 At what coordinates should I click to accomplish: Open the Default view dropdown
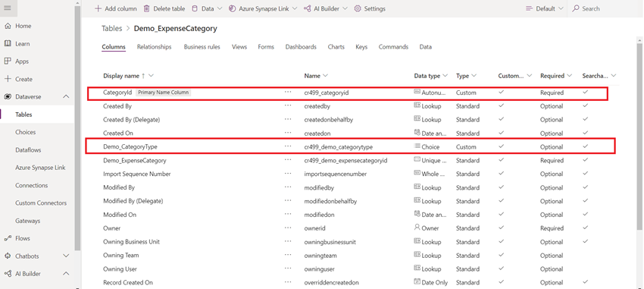545,8
